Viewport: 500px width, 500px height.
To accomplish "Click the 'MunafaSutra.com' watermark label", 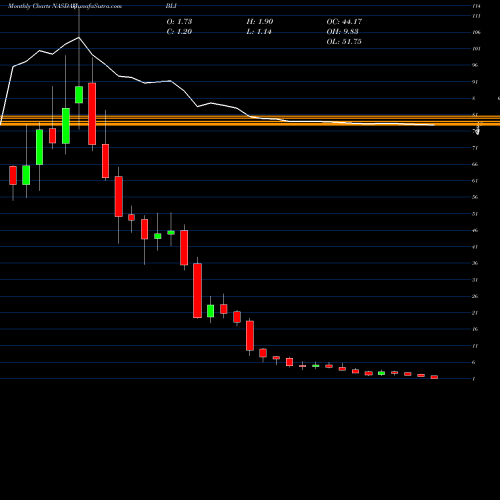I will coord(96,6).
